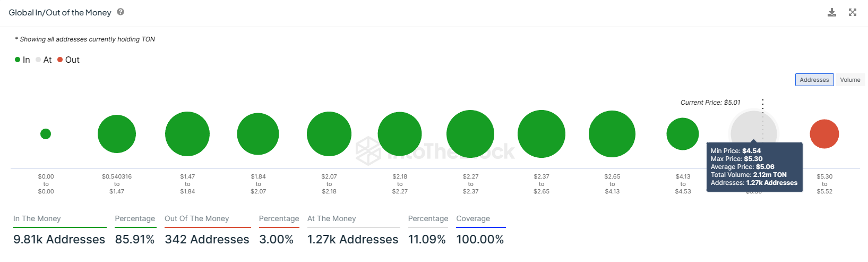Toggle the gray At legend item

point(44,60)
